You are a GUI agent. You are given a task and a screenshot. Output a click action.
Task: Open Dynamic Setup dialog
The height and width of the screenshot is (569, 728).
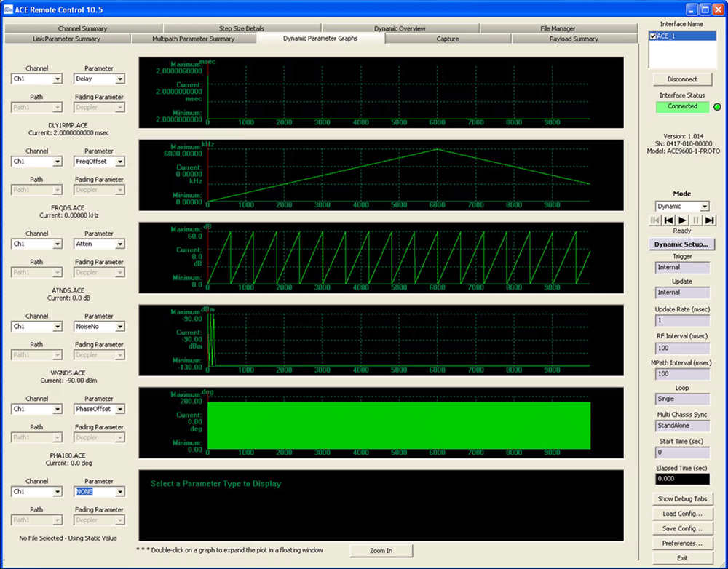pyautogui.click(x=682, y=244)
